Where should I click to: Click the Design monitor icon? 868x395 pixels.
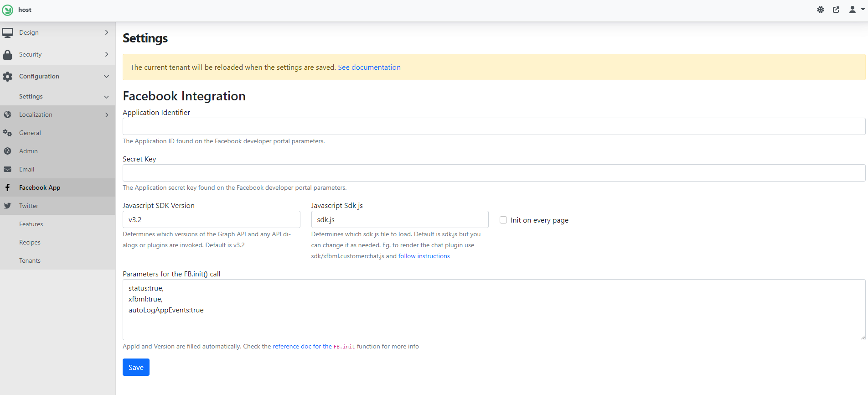7,33
